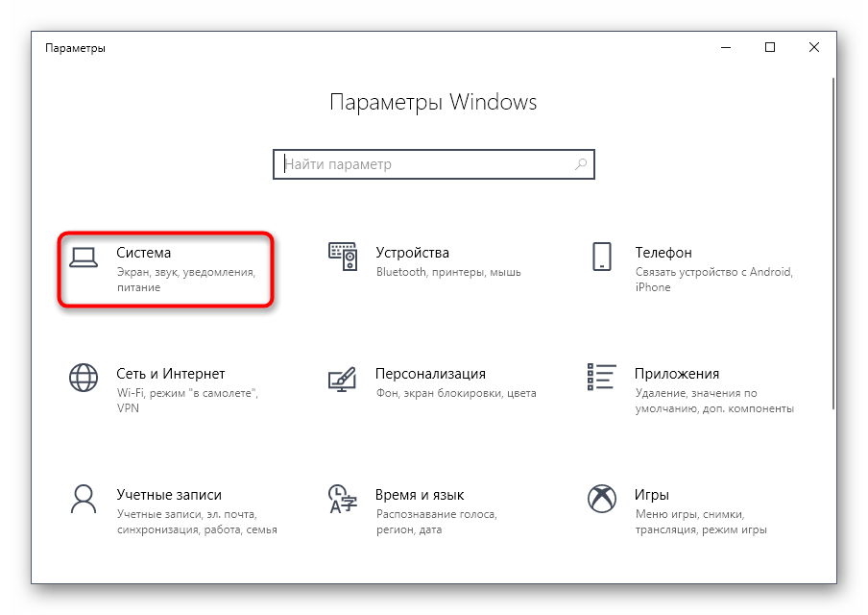
Task: Select the Устройства category title
Action: pyautogui.click(x=413, y=253)
